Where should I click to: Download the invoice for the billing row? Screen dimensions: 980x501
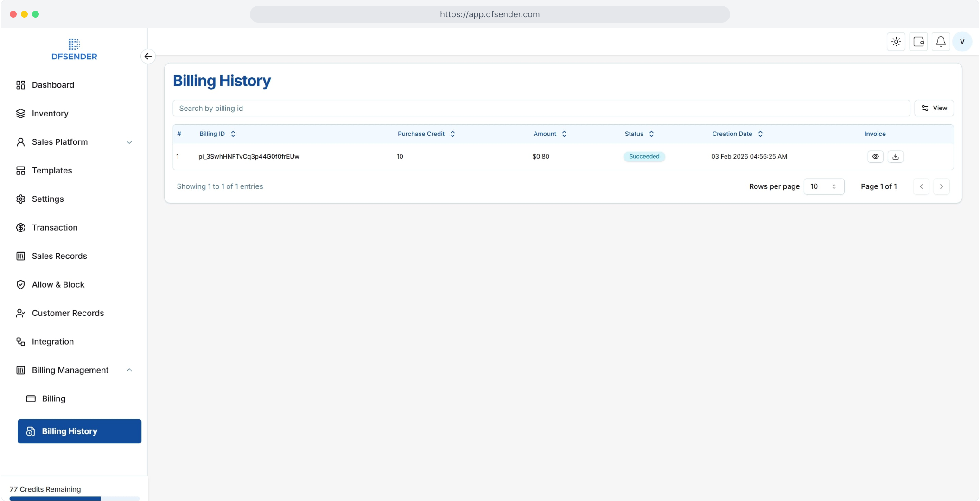tap(896, 157)
